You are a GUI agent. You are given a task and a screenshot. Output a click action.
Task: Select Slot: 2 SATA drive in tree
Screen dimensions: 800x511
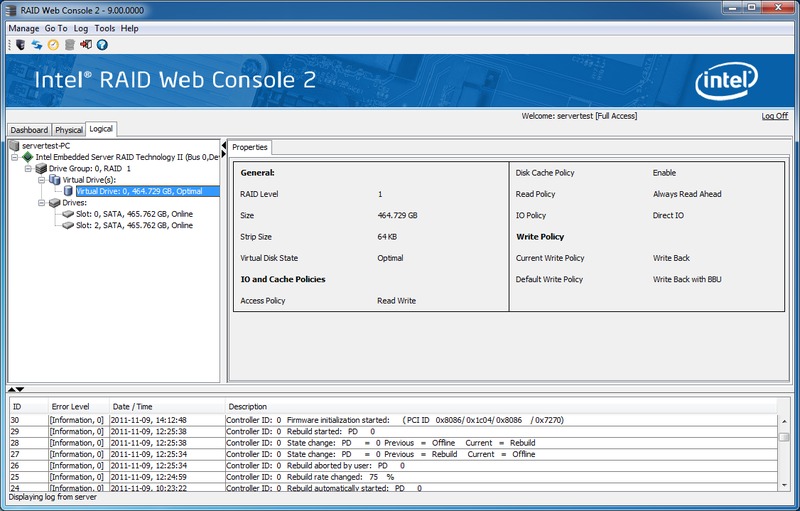pos(134,225)
